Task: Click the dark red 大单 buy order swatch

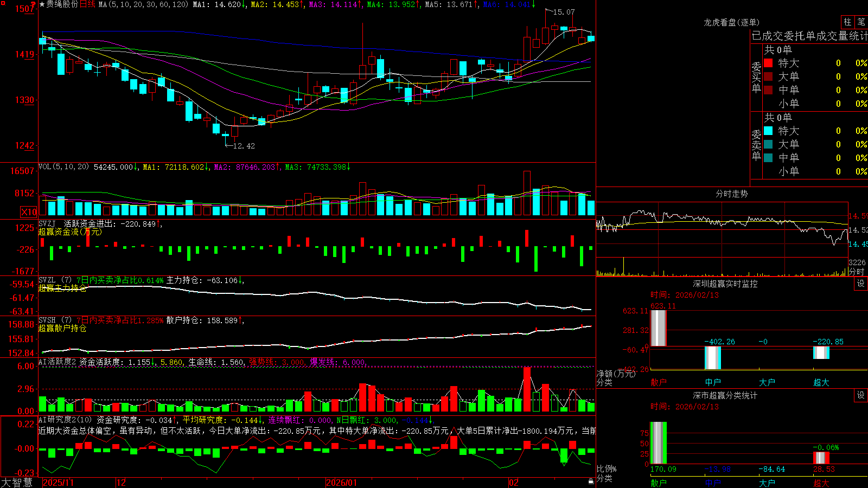Action: [768, 76]
